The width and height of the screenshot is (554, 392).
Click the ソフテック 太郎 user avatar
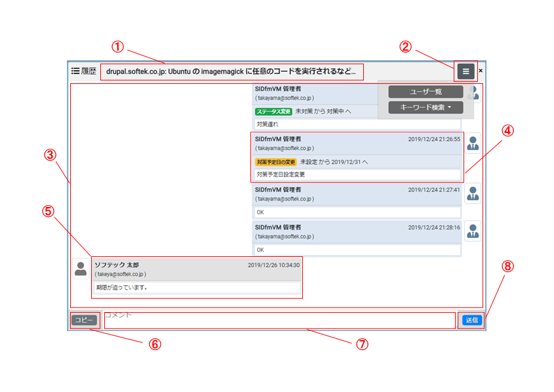coord(81,269)
